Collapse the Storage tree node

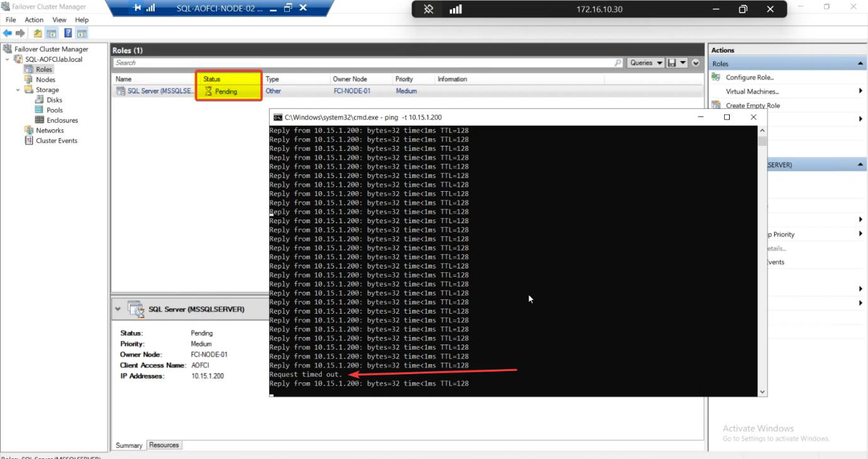pos(18,90)
